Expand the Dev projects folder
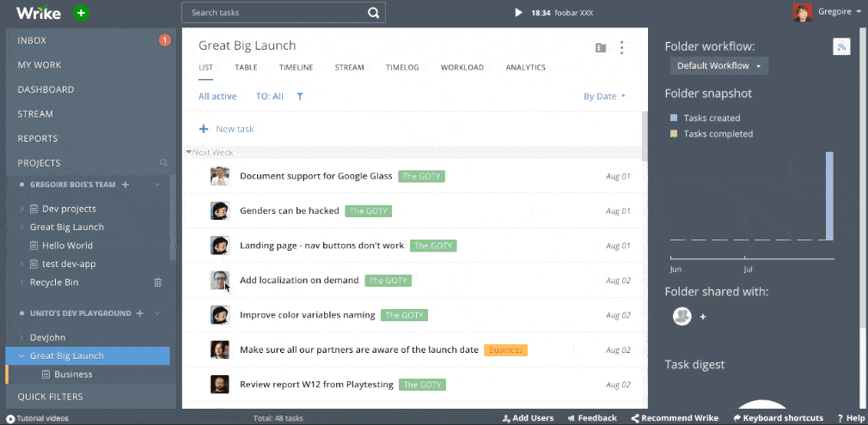This screenshot has height=425, width=868. coord(22,209)
